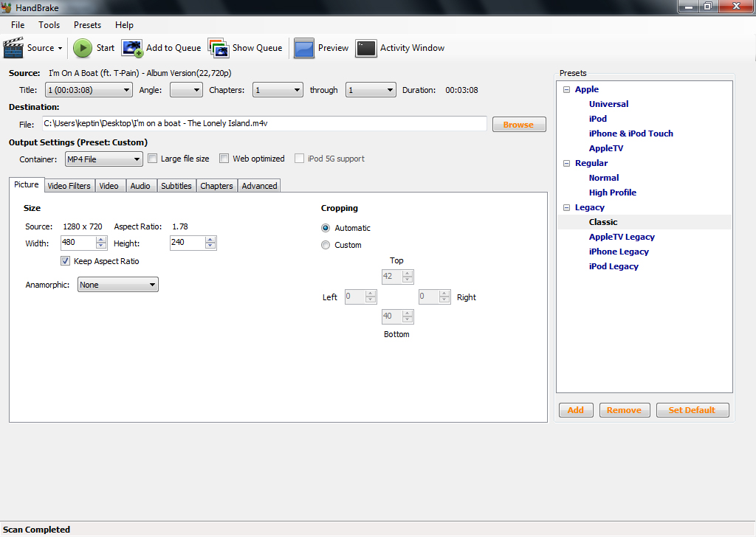This screenshot has width=756, height=537.
Task: Click the Show Queue icon
Action: [219, 48]
